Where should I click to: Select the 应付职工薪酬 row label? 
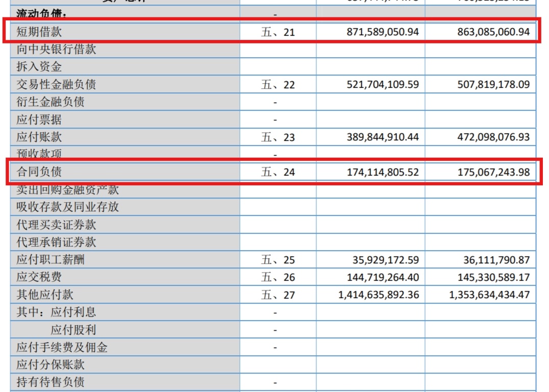pos(51,260)
